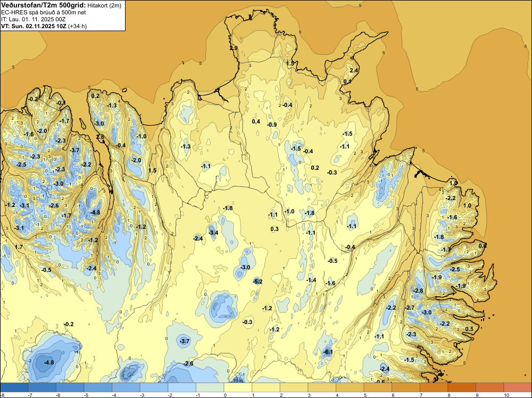Click the legend swatch between 8 and 9
Viewport: 532px width, 398px height.
tap(462, 387)
